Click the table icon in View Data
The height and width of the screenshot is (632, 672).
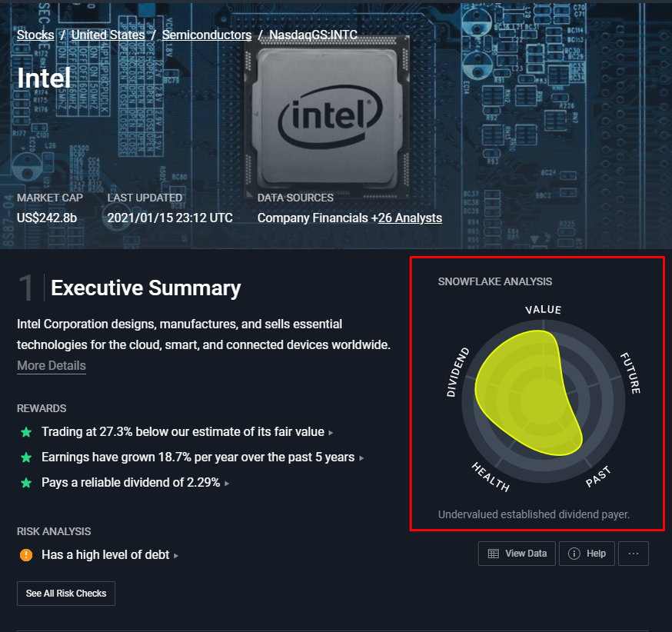tap(494, 554)
